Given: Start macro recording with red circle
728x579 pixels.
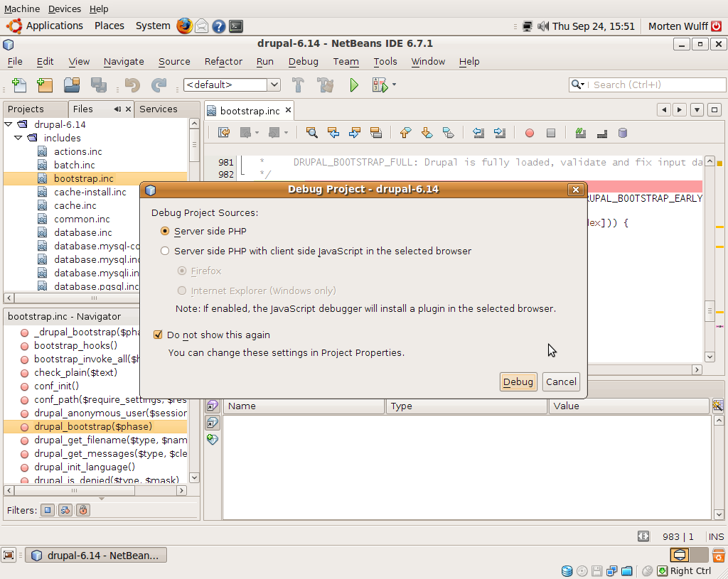Looking at the screenshot, I should [x=529, y=133].
